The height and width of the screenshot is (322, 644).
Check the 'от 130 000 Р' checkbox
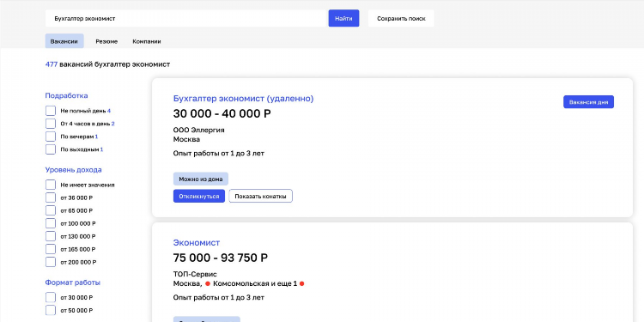51,236
